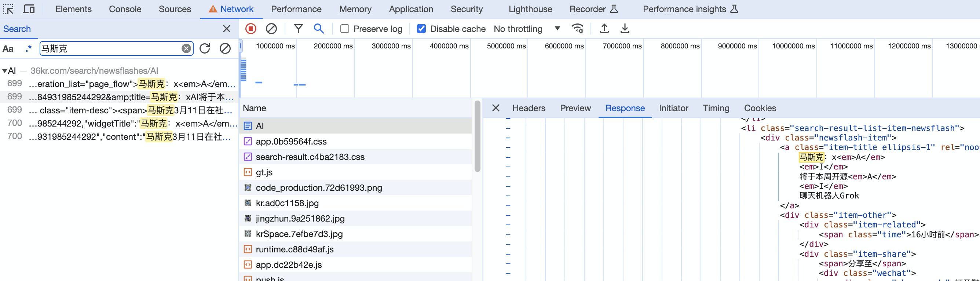
Task: Stop recording network log
Action: pyautogui.click(x=251, y=29)
